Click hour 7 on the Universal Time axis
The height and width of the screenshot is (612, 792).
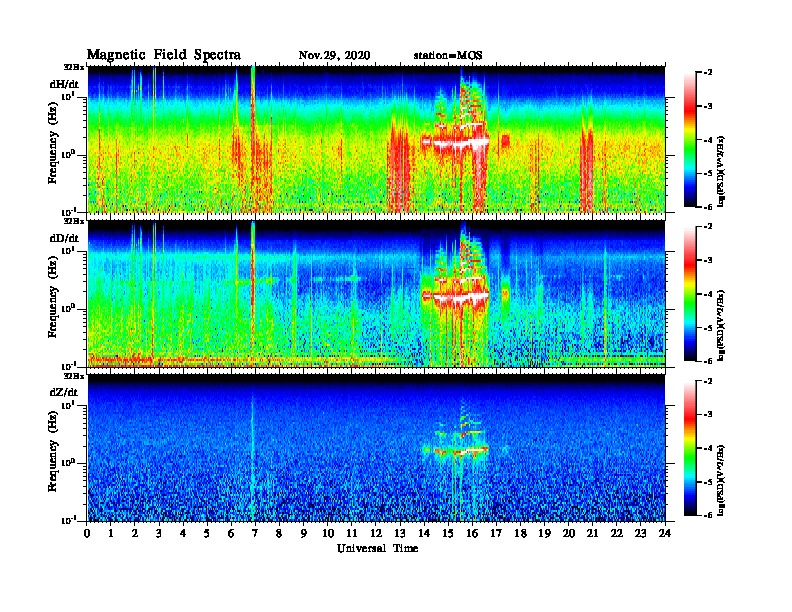[x=255, y=534]
